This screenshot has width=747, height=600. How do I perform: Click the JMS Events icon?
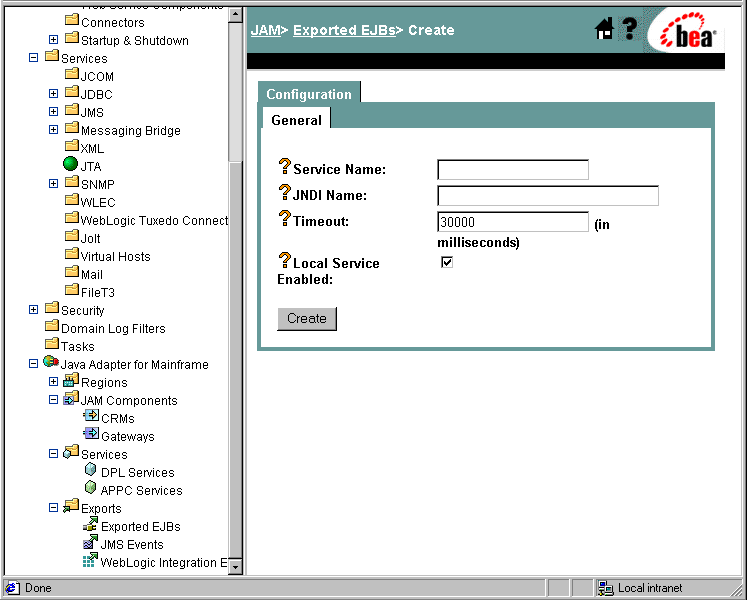click(91, 542)
